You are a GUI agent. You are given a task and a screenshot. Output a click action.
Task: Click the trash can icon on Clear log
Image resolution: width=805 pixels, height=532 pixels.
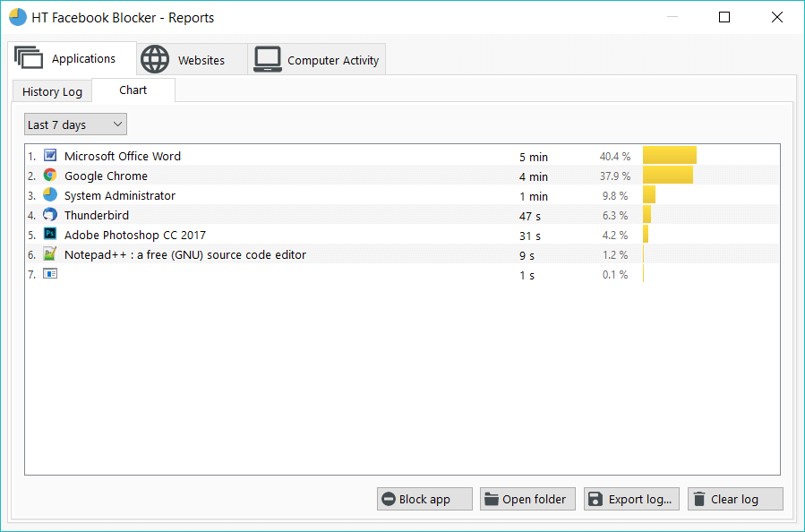[699, 499]
